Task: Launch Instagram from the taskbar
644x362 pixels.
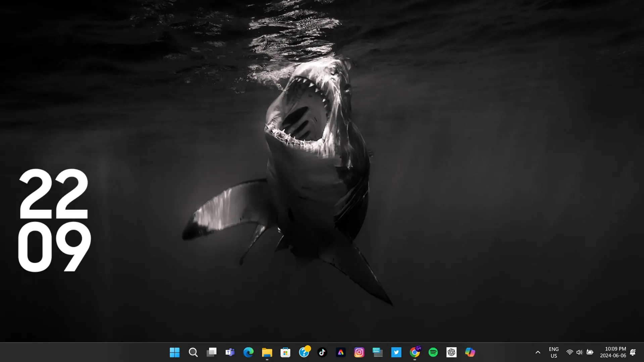Action: pos(359,352)
